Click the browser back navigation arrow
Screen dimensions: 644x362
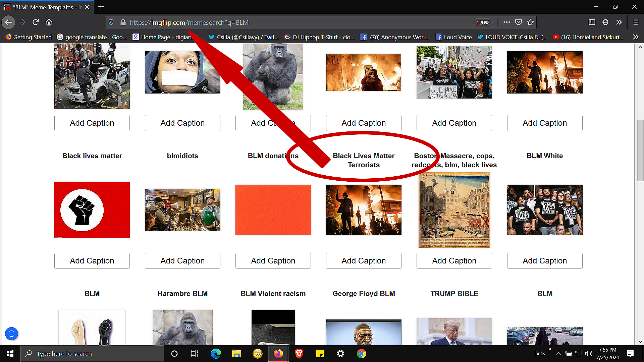click(x=9, y=22)
